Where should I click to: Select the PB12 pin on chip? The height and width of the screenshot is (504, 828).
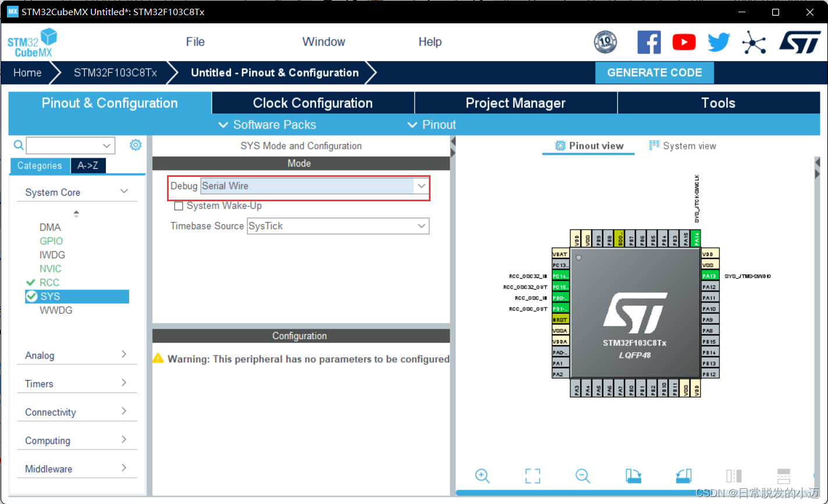[709, 374]
